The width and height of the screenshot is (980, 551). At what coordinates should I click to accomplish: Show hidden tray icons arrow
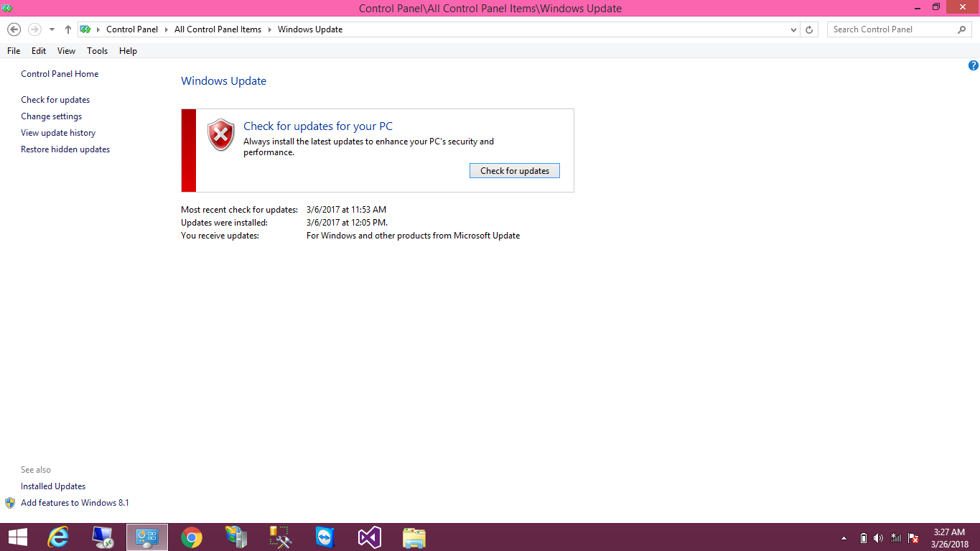point(844,538)
